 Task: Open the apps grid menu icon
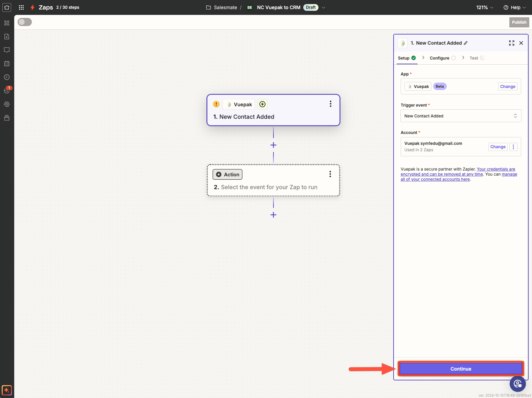[x=21, y=7]
